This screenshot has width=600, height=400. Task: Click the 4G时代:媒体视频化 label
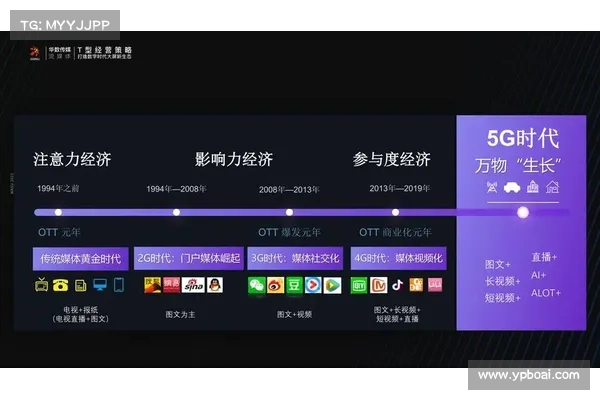pyautogui.click(x=398, y=258)
